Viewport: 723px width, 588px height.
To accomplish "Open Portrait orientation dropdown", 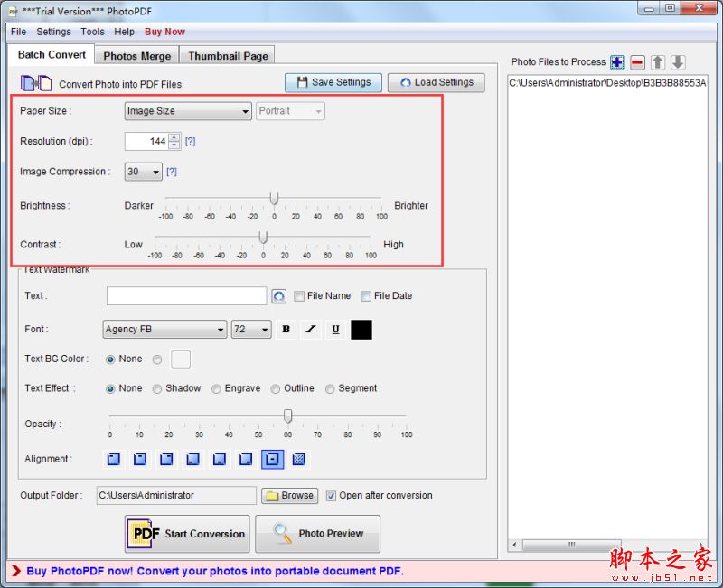I will (290, 111).
